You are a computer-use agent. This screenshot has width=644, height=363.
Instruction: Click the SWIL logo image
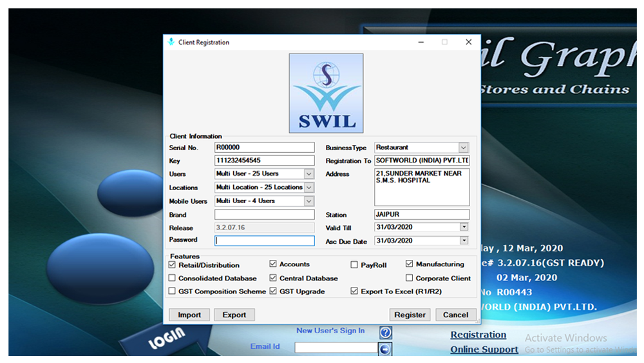pos(326,93)
